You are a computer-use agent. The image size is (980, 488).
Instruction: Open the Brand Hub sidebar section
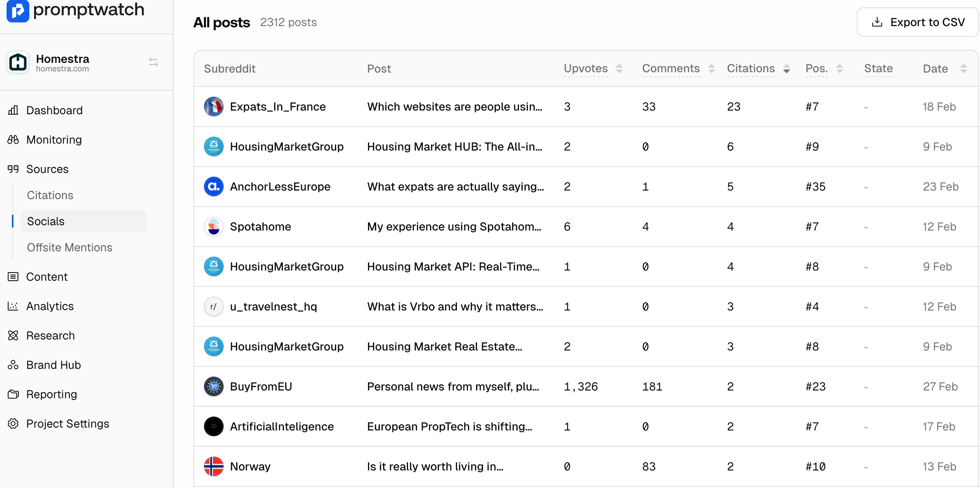pyautogui.click(x=53, y=365)
